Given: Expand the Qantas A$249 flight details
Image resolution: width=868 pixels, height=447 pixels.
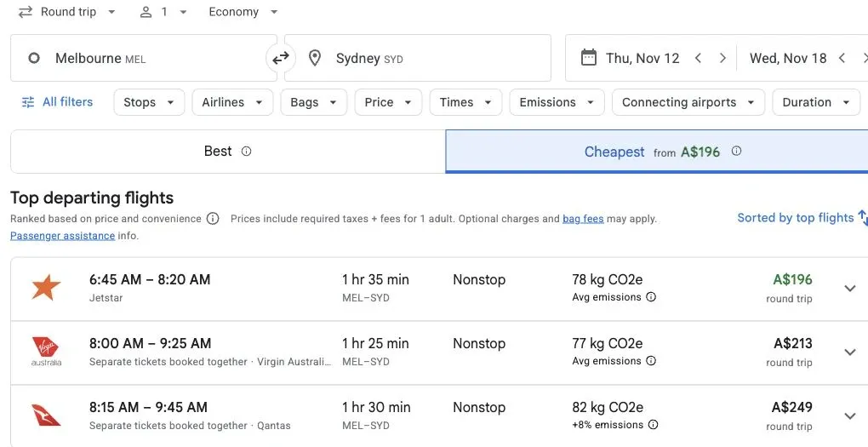Looking at the screenshot, I should pyautogui.click(x=850, y=416).
